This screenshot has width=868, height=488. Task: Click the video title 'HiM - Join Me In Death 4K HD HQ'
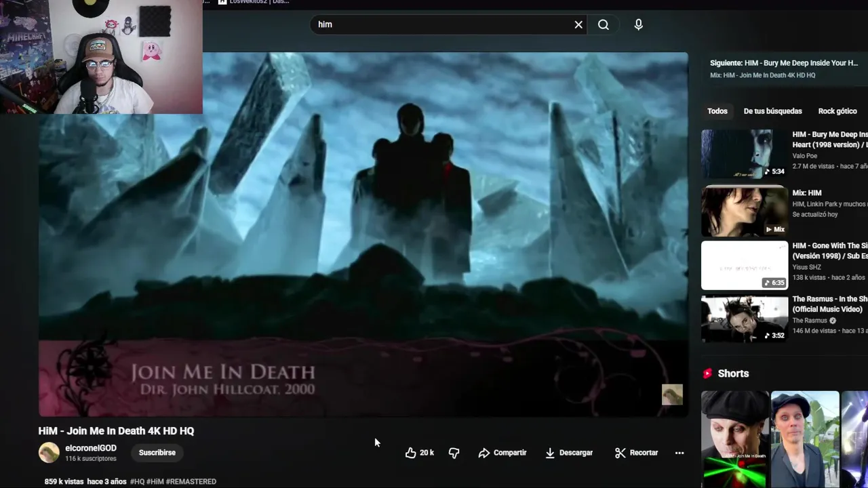tap(117, 431)
